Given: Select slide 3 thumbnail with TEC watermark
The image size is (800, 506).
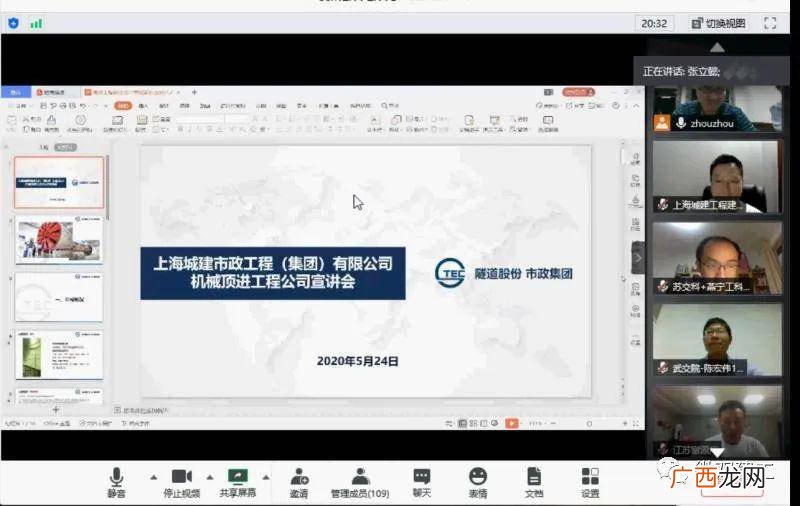Looking at the screenshot, I should coord(59,297).
